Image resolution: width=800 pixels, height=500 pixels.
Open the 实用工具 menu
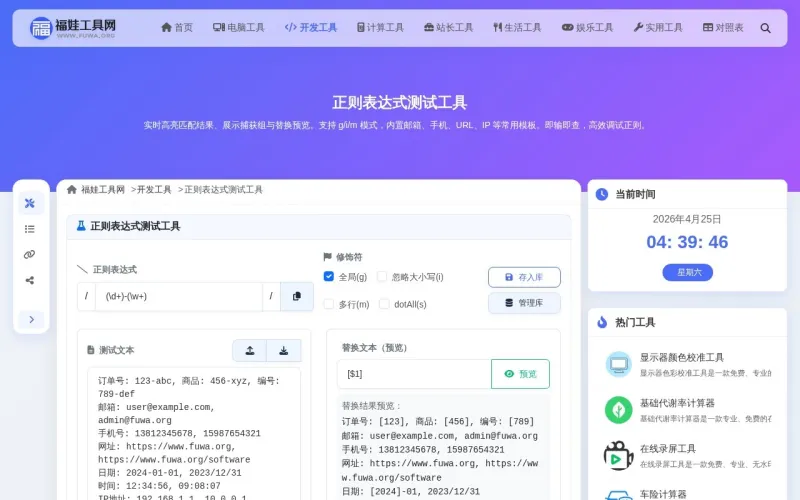[658, 28]
